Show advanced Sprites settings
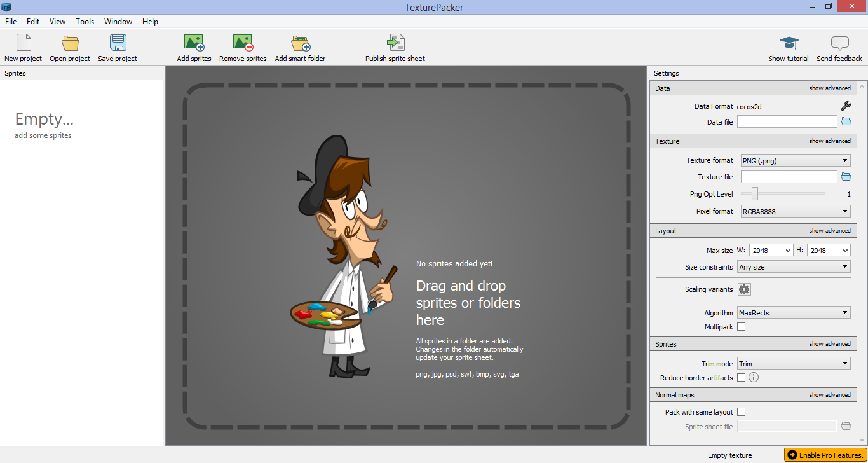Screen dimensions: 868x463 click(x=830, y=344)
